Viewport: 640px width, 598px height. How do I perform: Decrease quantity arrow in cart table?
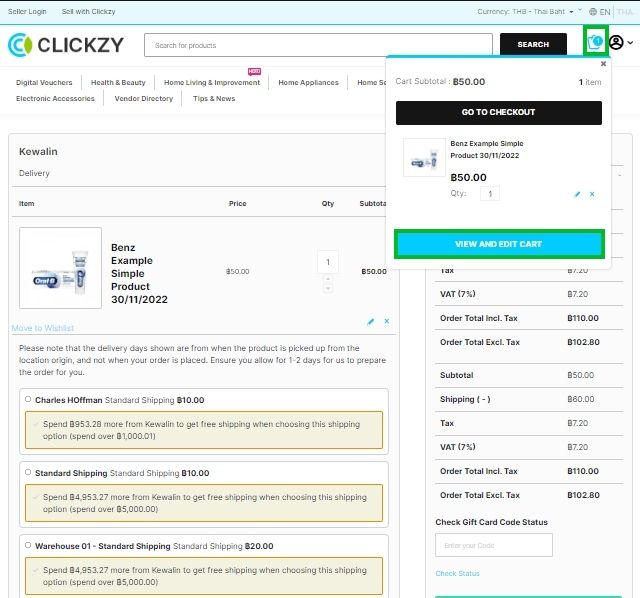(327, 288)
